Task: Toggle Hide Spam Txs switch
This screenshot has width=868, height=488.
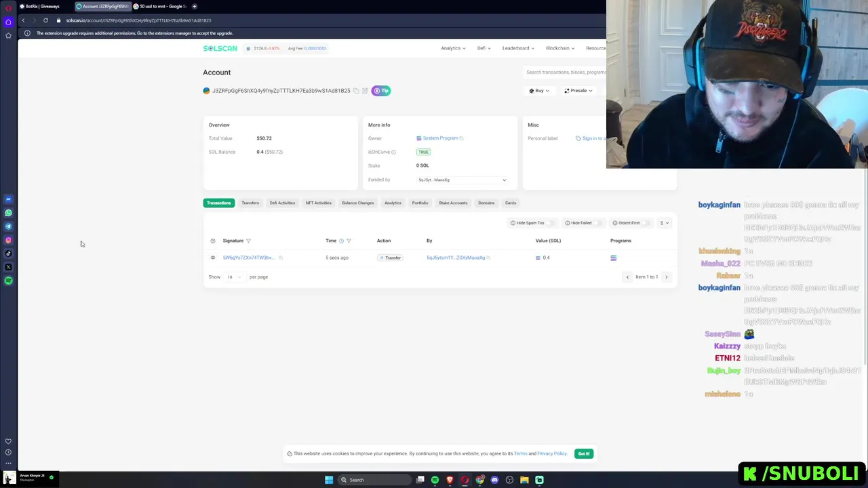Action: (552, 223)
